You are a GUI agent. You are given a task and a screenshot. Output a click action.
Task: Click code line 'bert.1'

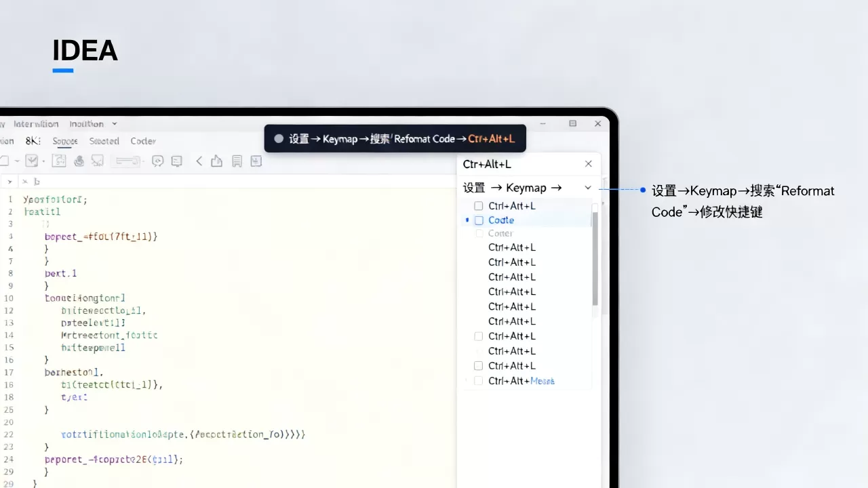61,273
